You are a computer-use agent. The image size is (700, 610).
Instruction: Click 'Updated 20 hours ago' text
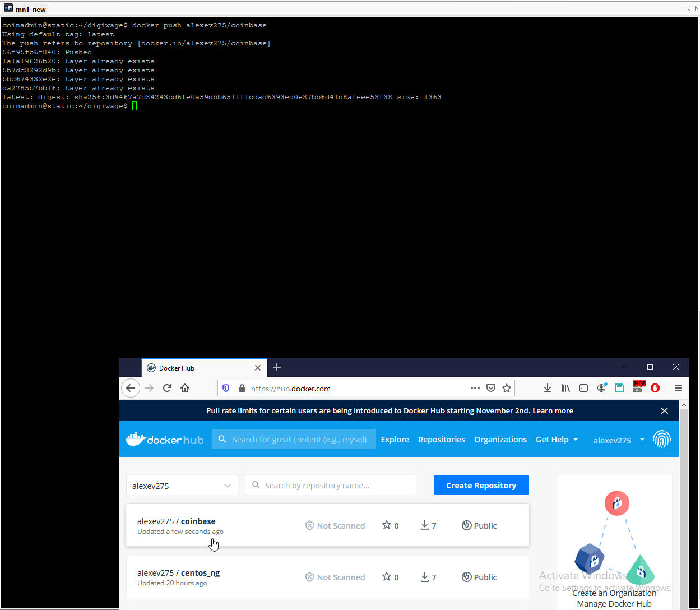point(172,583)
